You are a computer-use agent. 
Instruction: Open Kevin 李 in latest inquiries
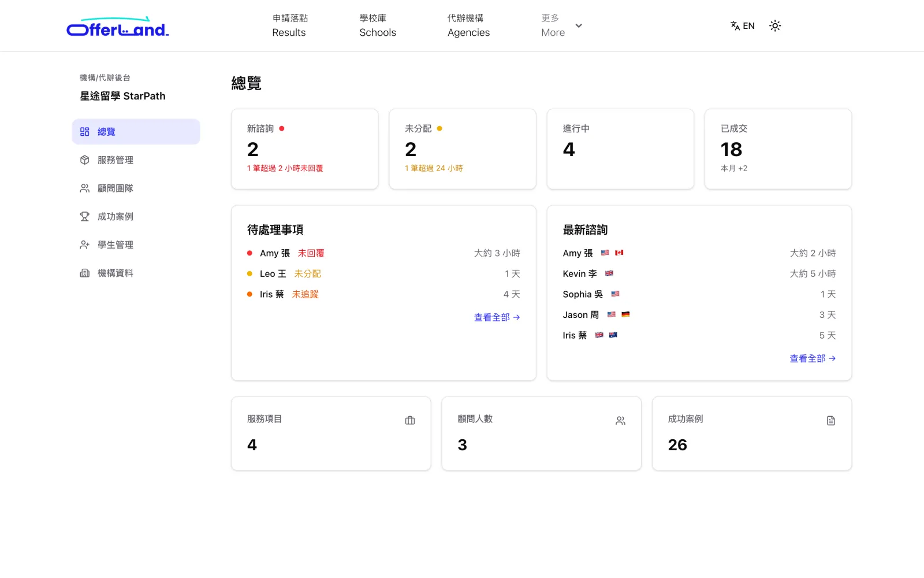click(699, 274)
